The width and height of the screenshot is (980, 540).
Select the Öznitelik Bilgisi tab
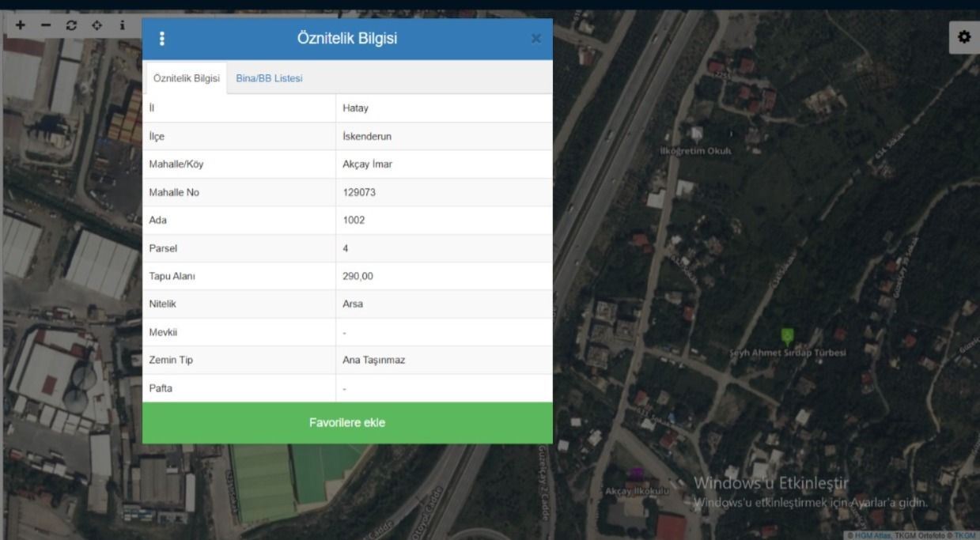coord(186,78)
